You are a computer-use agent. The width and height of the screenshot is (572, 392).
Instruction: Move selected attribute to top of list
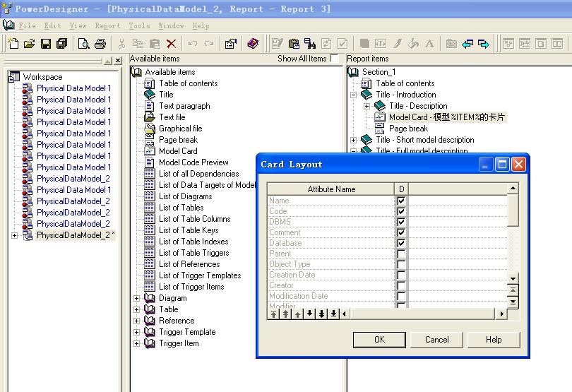click(273, 314)
